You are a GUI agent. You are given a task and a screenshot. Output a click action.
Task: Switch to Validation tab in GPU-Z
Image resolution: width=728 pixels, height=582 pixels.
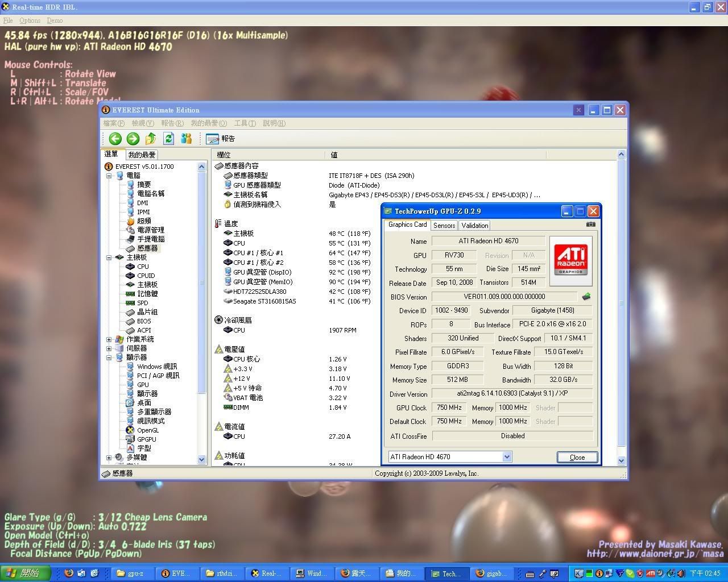pos(474,226)
